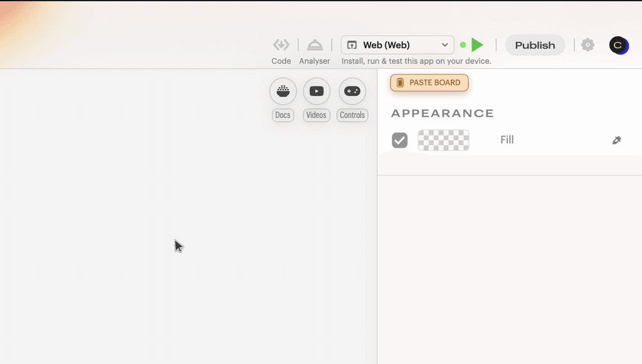Click the Docs label
This screenshot has height=364, width=642.
click(282, 115)
